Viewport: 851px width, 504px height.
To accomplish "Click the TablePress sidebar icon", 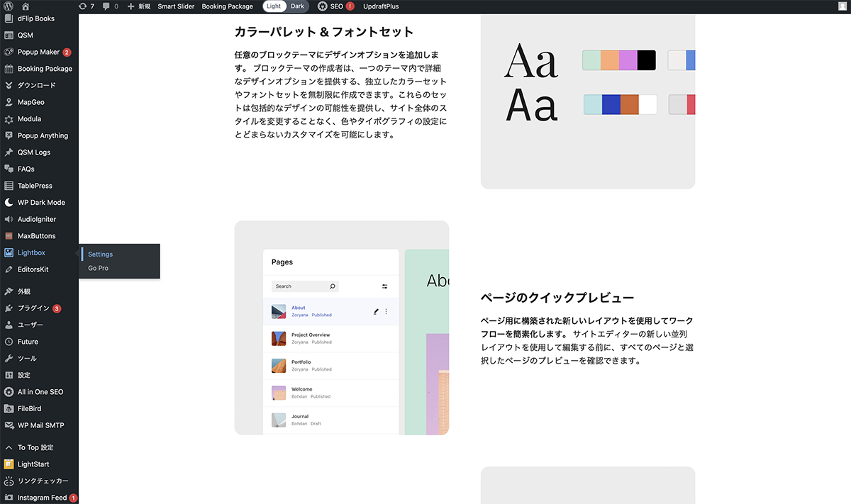I will (10, 185).
